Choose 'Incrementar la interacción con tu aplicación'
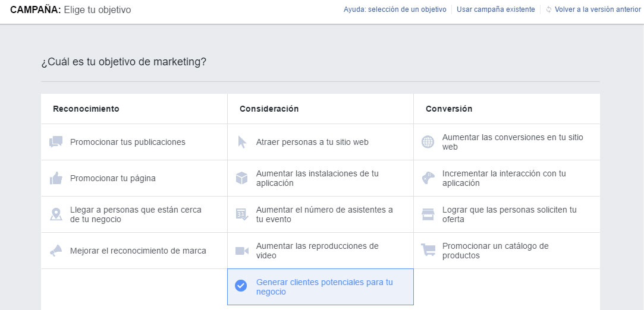The image size is (644, 310). pos(507,178)
